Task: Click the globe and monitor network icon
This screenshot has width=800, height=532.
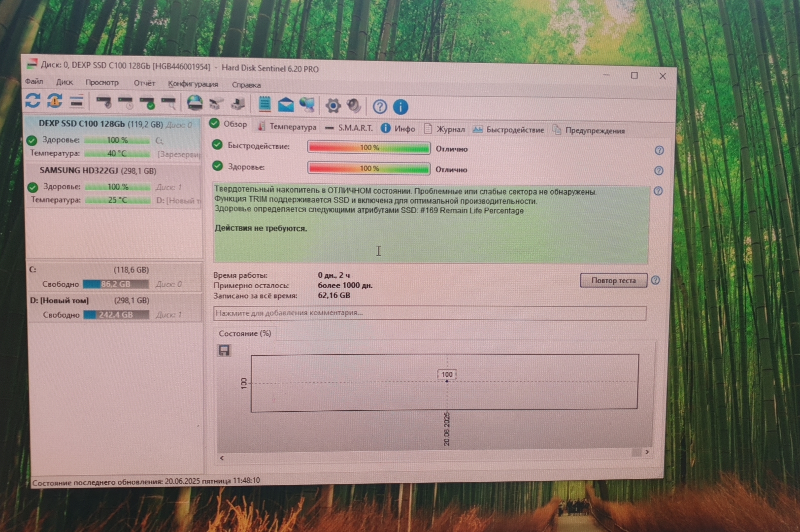Action: [307, 104]
